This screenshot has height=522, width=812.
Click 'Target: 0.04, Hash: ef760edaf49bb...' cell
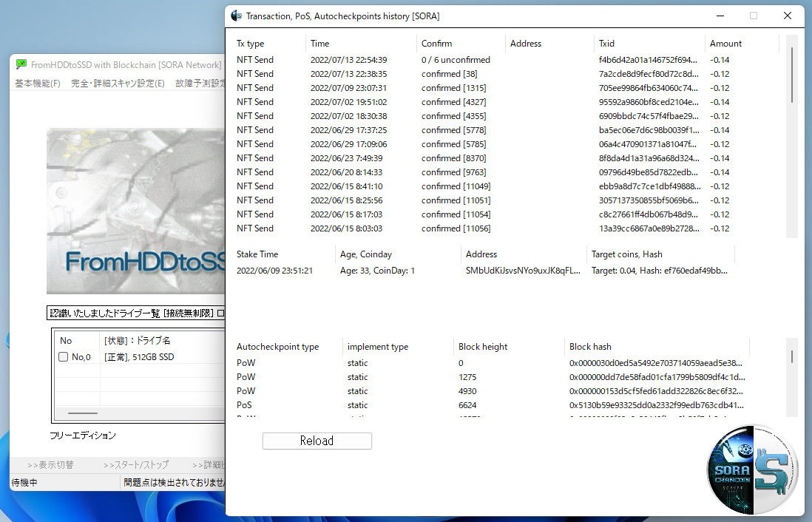659,271
